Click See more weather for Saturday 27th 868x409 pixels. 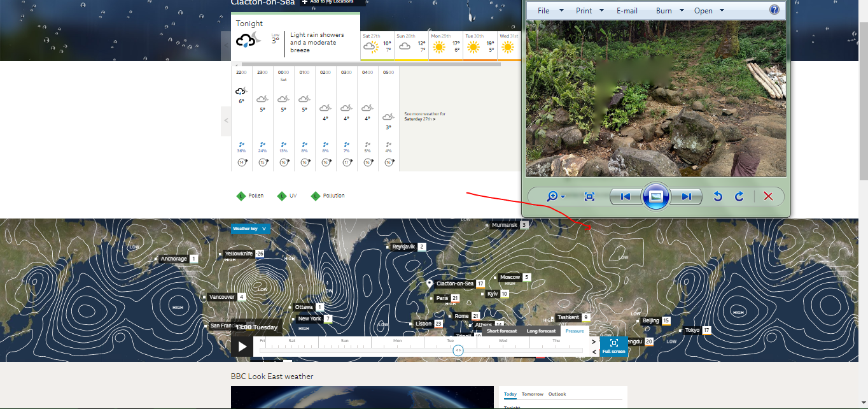click(x=425, y=116)
